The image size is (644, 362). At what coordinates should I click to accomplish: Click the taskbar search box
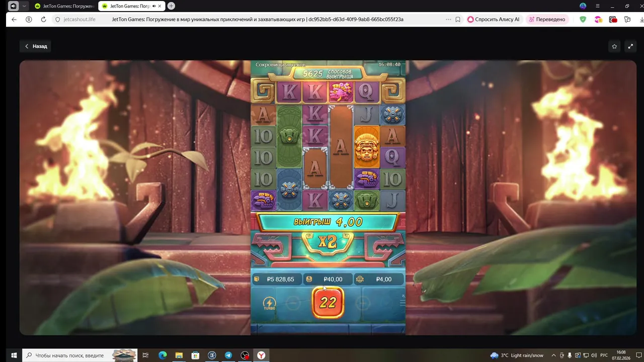click(80, 355)
